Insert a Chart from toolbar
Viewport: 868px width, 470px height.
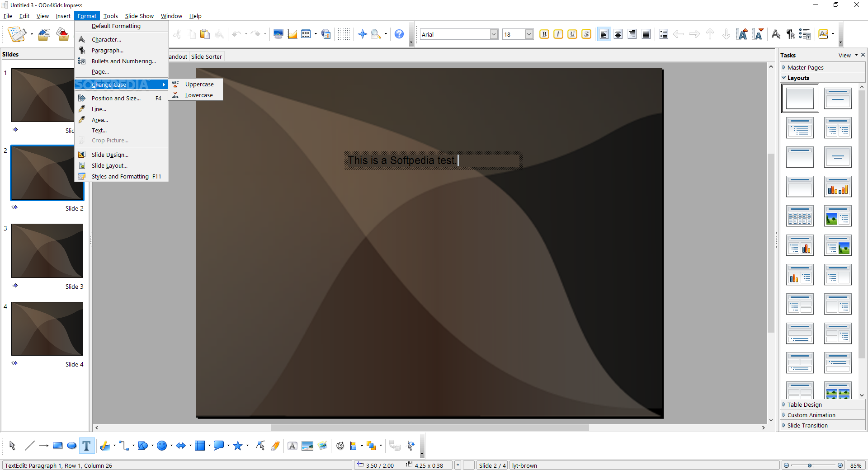[x=292, y=34]
